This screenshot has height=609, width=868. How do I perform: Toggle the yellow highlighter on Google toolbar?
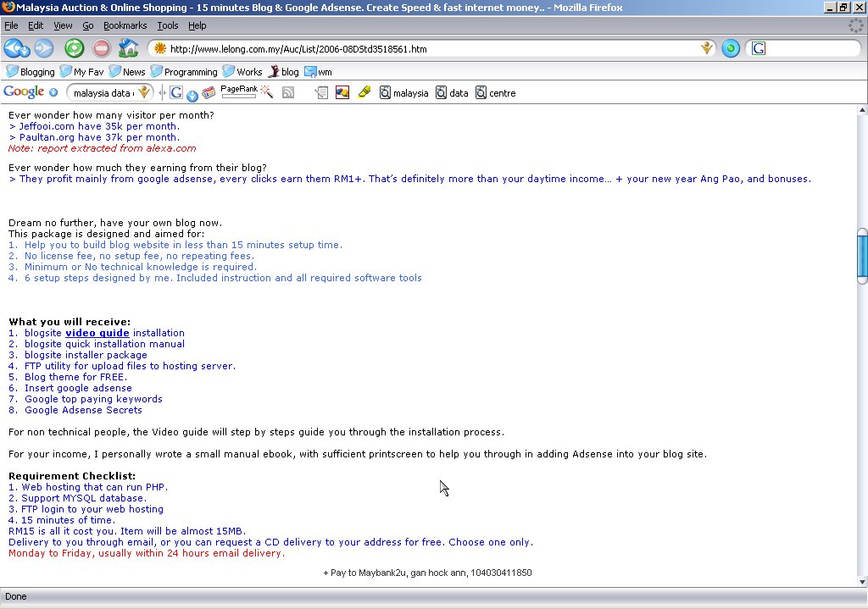pos(364,92)
